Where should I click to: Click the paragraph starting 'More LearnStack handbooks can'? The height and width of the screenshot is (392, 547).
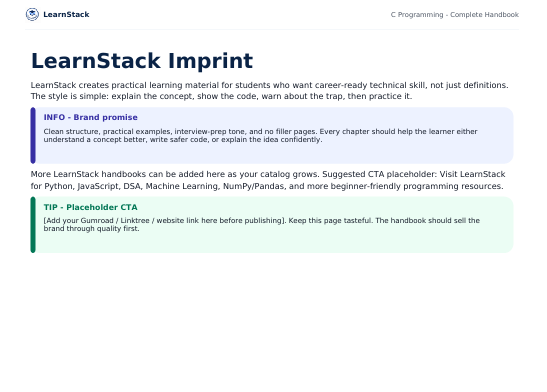[x=268, y=180]
